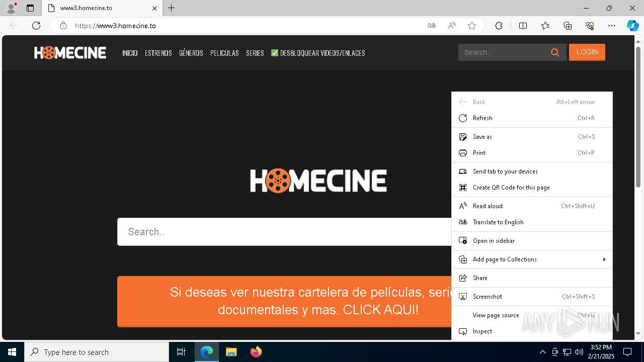Click HOMECINE header logo
644x362 pixels.
point(70,53)
